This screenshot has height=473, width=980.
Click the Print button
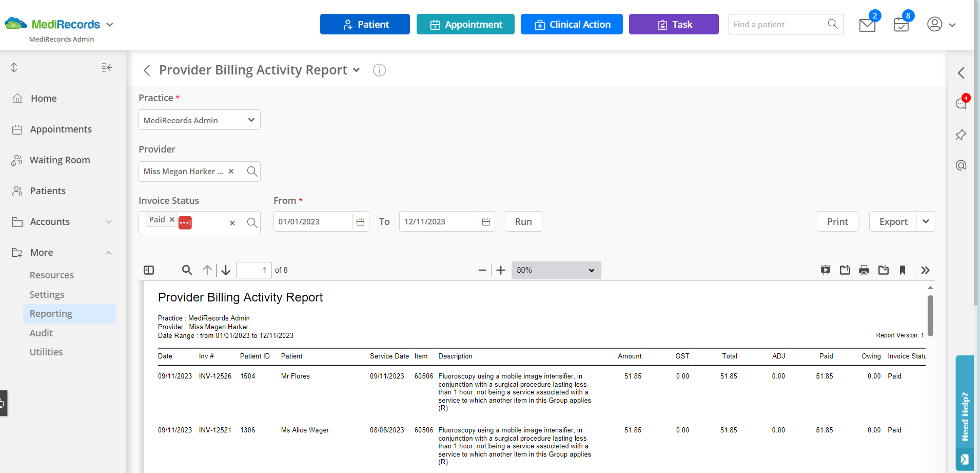click(837, 221)
